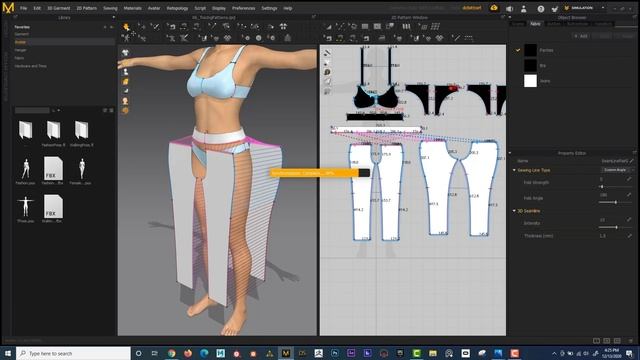This screenshot has height=360, width=640.
Task: Open the Library panel dropdown arrow
Action: [x=113, y=18]
